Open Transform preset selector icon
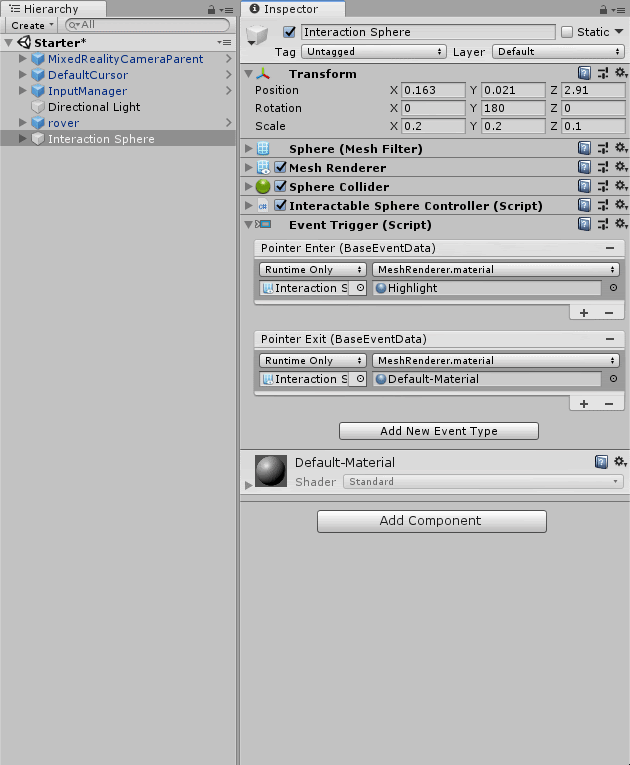 click(603, 73)
